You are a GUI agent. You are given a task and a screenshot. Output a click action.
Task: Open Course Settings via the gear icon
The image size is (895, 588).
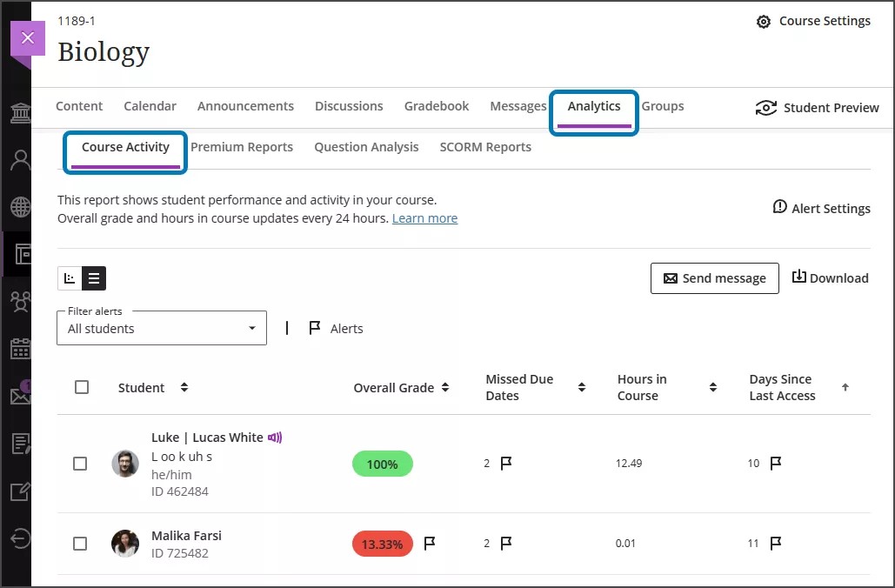coord(765,20)
